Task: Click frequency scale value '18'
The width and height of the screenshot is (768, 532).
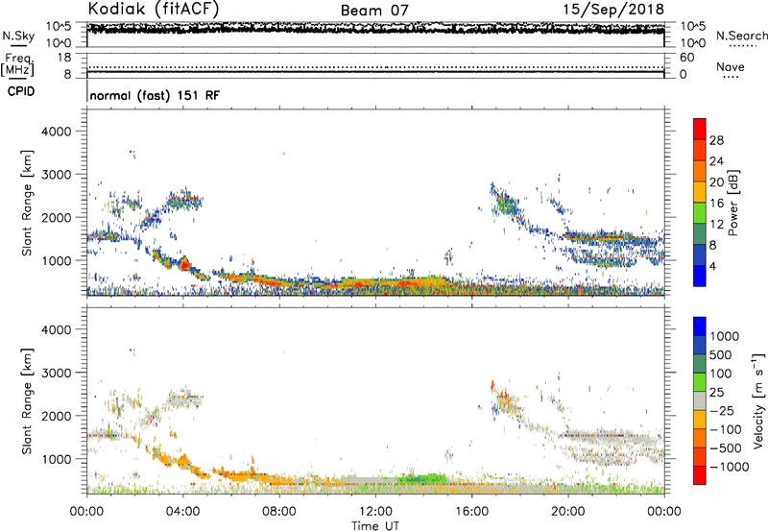Action: pos(64,58)
